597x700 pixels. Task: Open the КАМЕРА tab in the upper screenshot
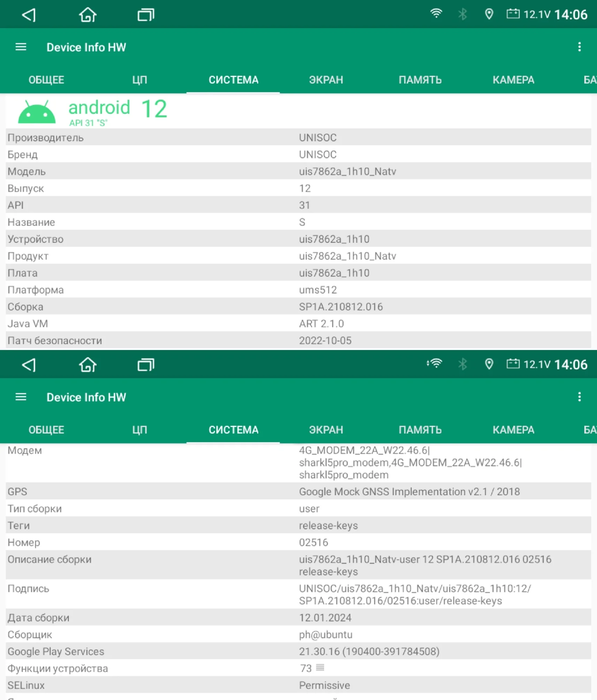point(513,80)
